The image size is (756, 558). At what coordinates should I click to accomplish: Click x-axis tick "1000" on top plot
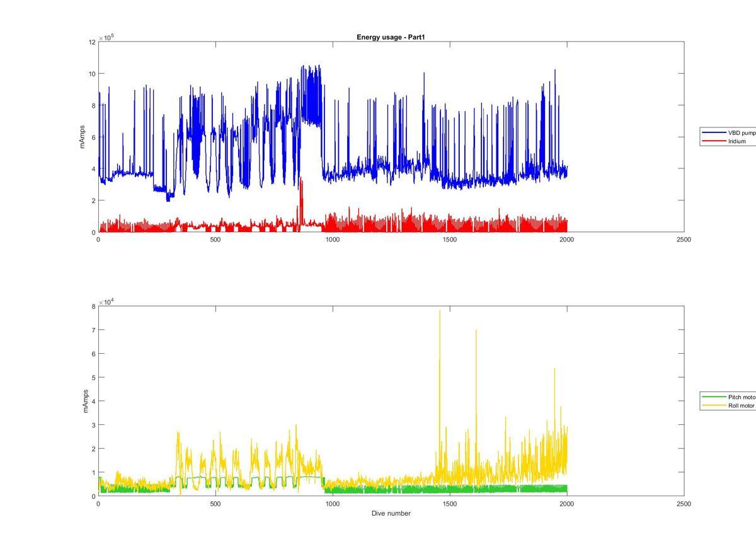click(333, 240)
